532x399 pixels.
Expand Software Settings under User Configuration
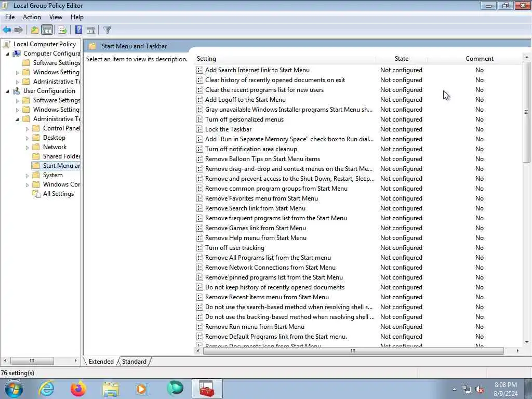point(17,101)
